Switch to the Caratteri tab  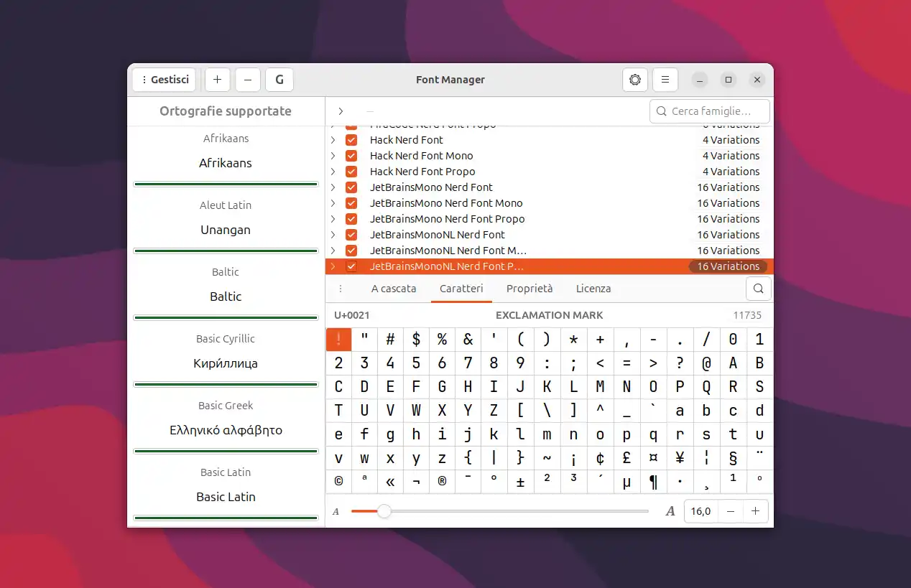pos(461,289)
